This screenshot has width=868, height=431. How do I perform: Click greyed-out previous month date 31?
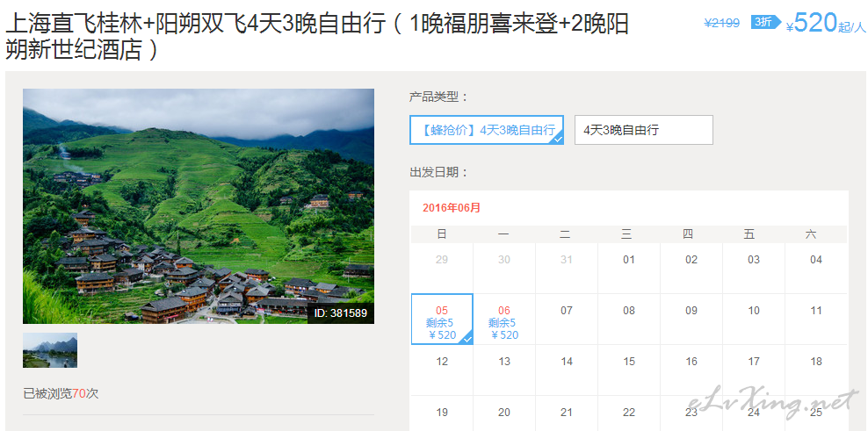567,269
